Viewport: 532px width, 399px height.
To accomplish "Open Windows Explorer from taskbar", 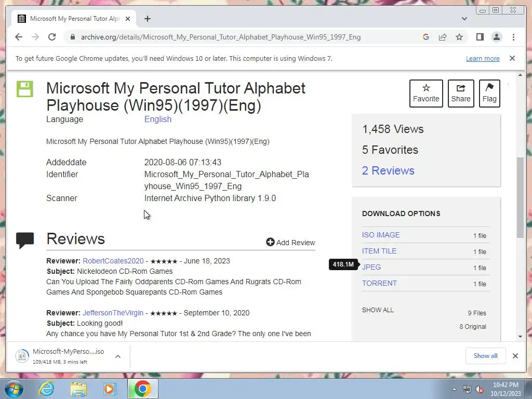I will click(78, 389).
